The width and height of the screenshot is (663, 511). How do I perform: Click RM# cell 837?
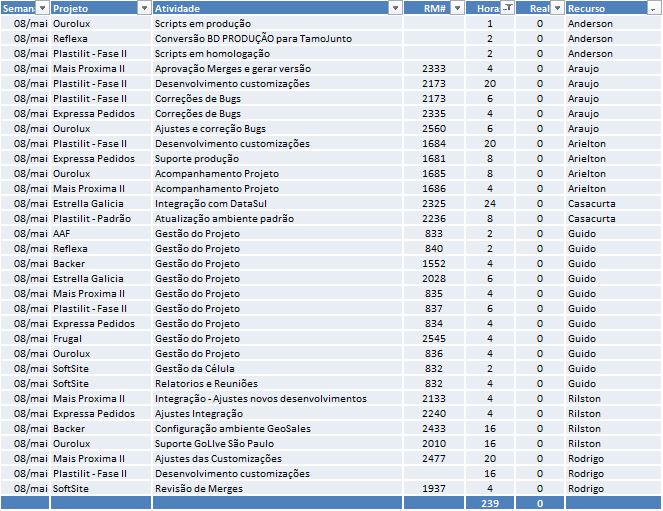[434, 309]
